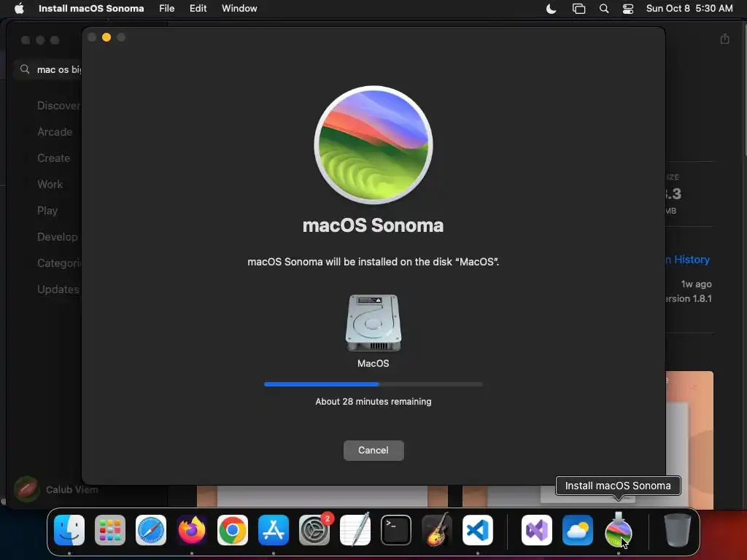Click Install macOS Sonoma icon in Dock
This screenshot has width=747, height=560.
(618, 530)
